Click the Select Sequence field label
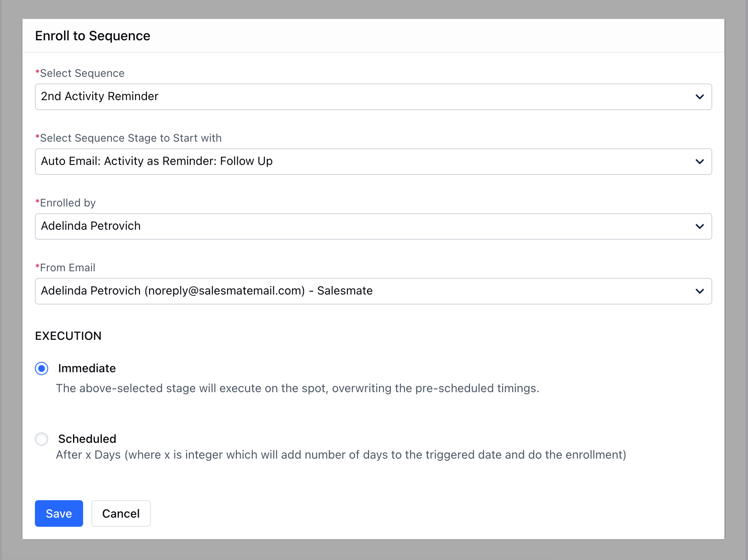 coord(80,74)
